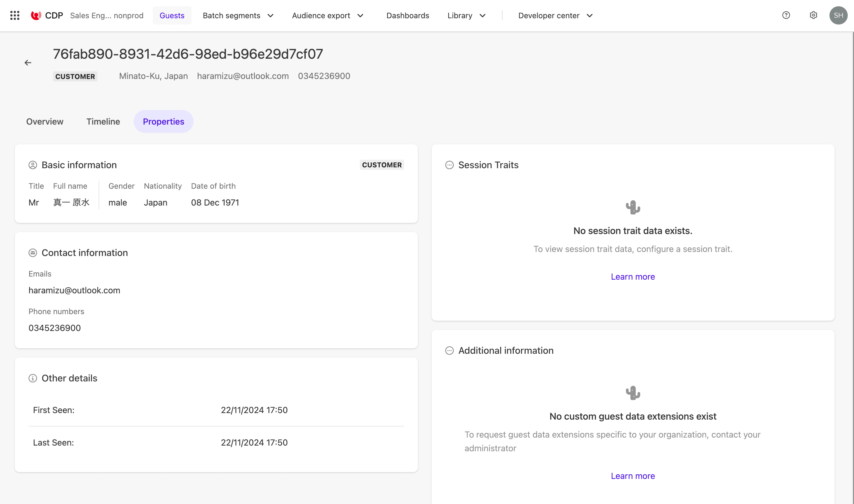Open the app launcher grid icon
Image resolution: width=854 pixels, height=504 pixels.
click(15, 15)
